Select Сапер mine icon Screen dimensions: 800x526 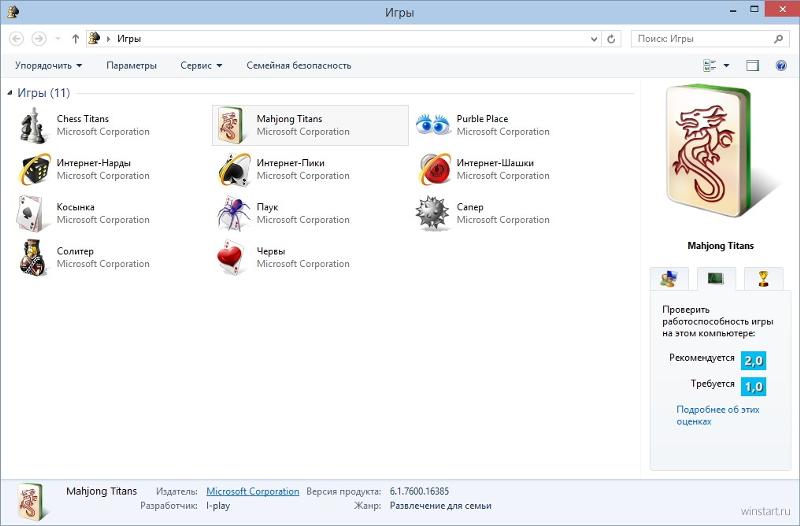click(432, 213)
